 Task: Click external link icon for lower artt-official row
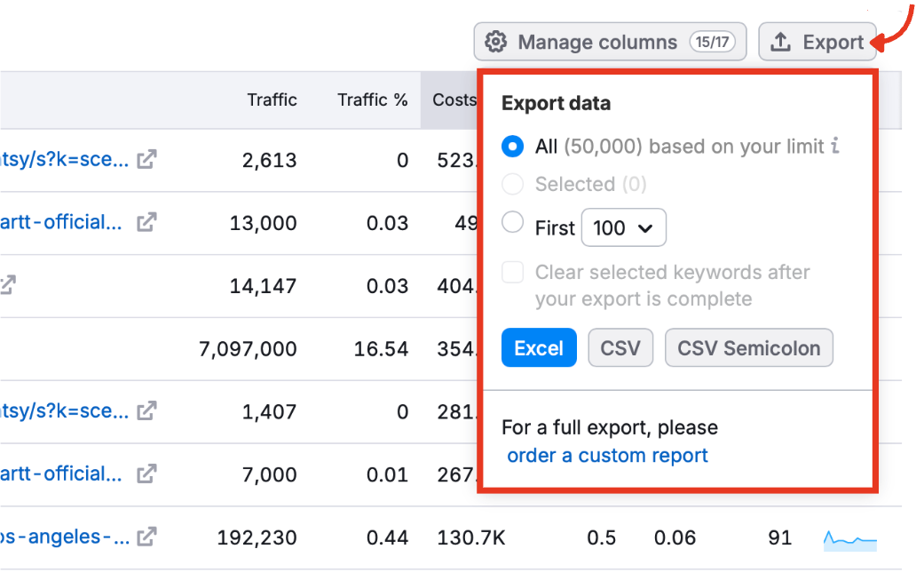145,474
